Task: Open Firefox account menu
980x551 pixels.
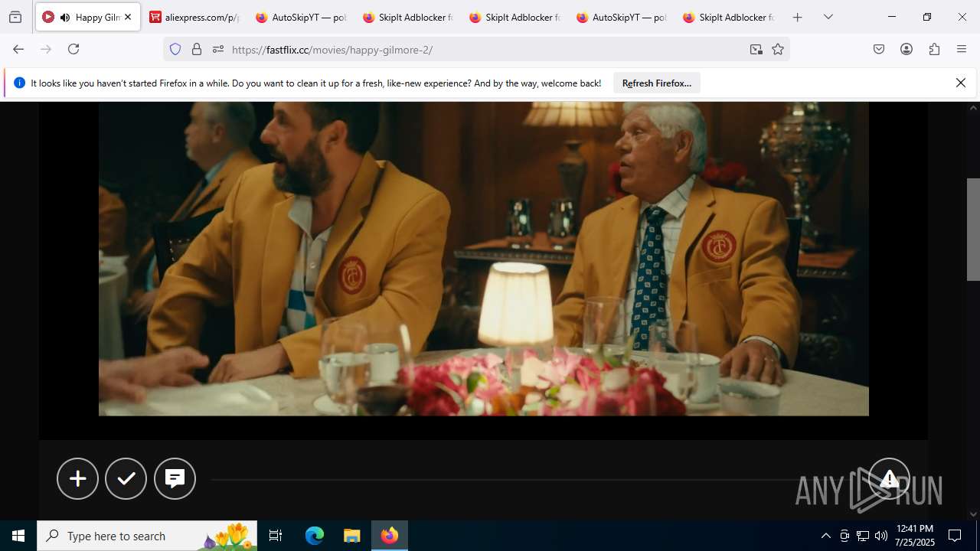Action: click(x=906, y=49)
